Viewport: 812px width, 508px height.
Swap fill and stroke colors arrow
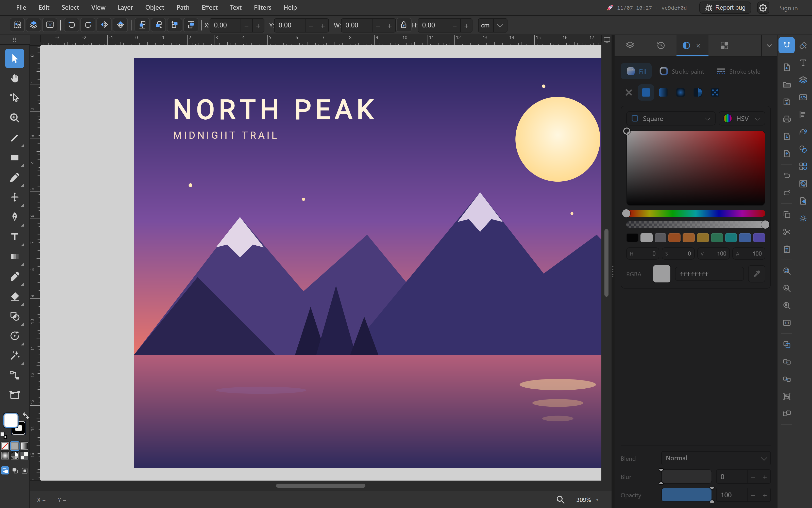point(26,416)
